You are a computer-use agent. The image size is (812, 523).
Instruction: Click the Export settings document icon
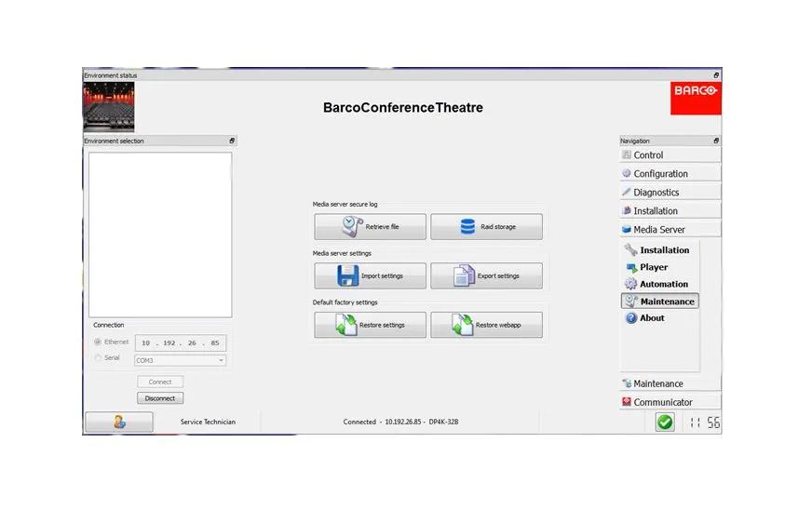click(464, 275)
